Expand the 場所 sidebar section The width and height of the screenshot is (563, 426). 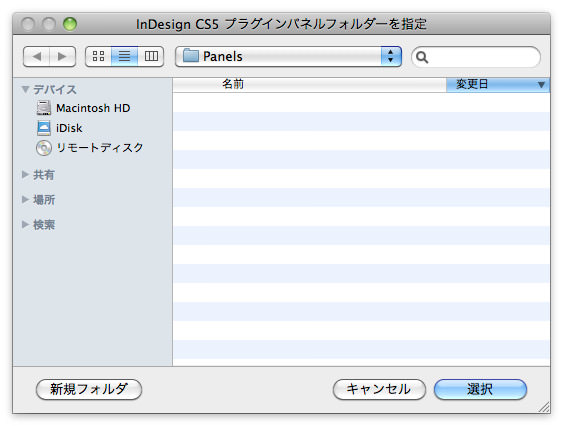click(25, 199)
